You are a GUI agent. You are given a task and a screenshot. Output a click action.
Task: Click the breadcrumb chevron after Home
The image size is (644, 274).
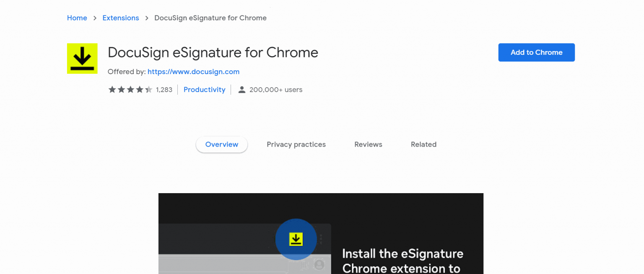95,18
